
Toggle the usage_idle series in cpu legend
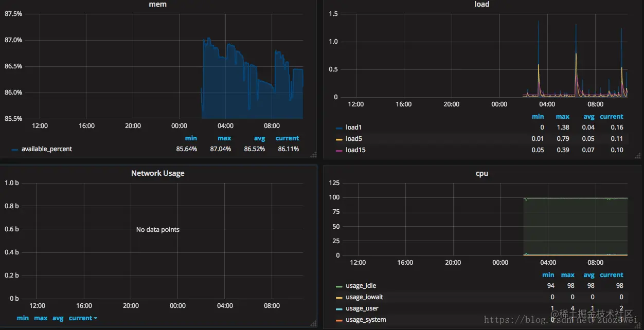pyautogui.click(x=361, y=286)
